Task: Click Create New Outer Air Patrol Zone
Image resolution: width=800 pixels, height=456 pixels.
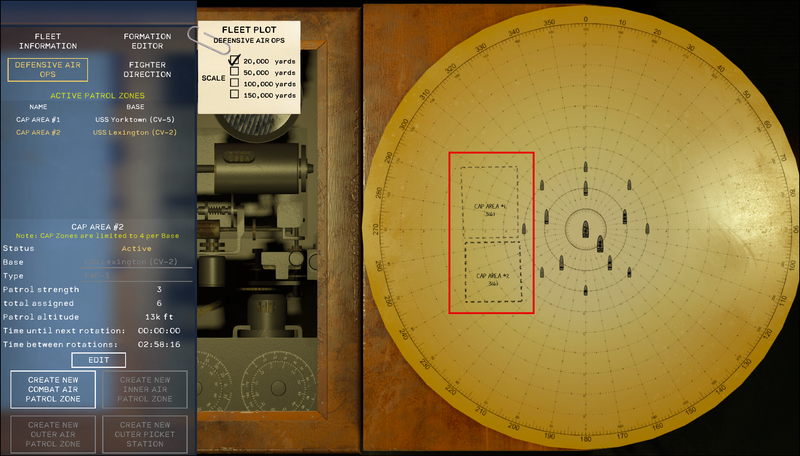Action: tap(53, 434)
